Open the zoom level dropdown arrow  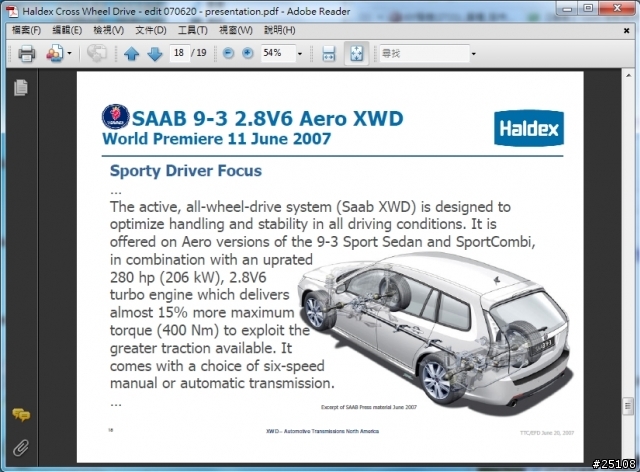tap(300, 53)
